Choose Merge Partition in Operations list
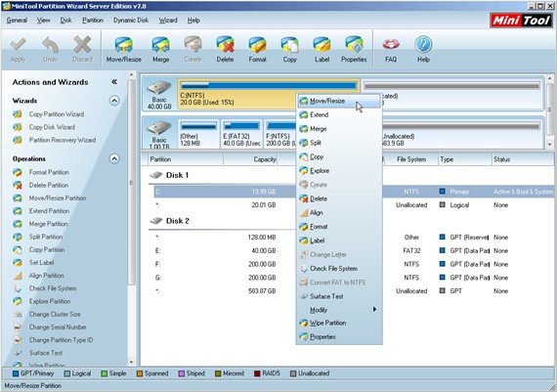 point(48,224)
